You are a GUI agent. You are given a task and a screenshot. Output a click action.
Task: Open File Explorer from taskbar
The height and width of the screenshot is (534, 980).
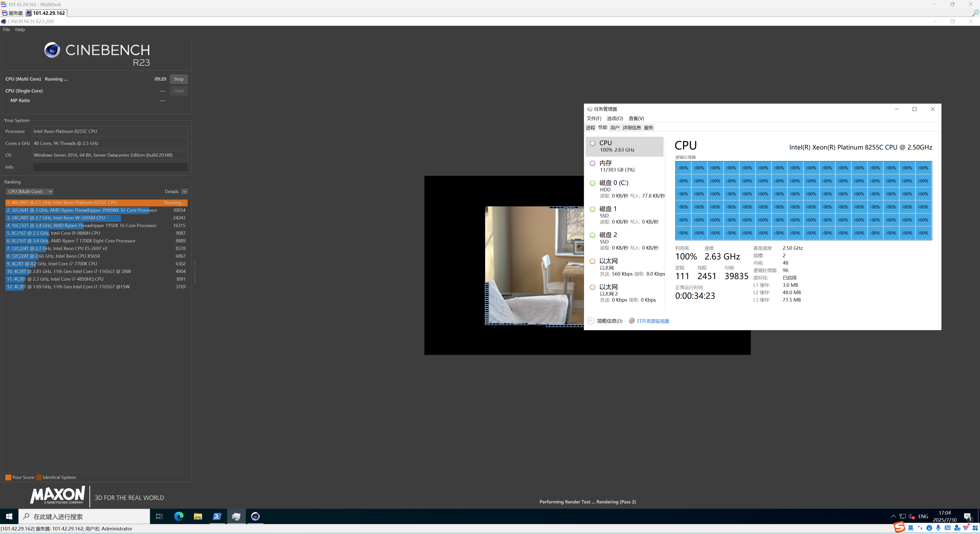pyautogui.click(x=198, y=516)
